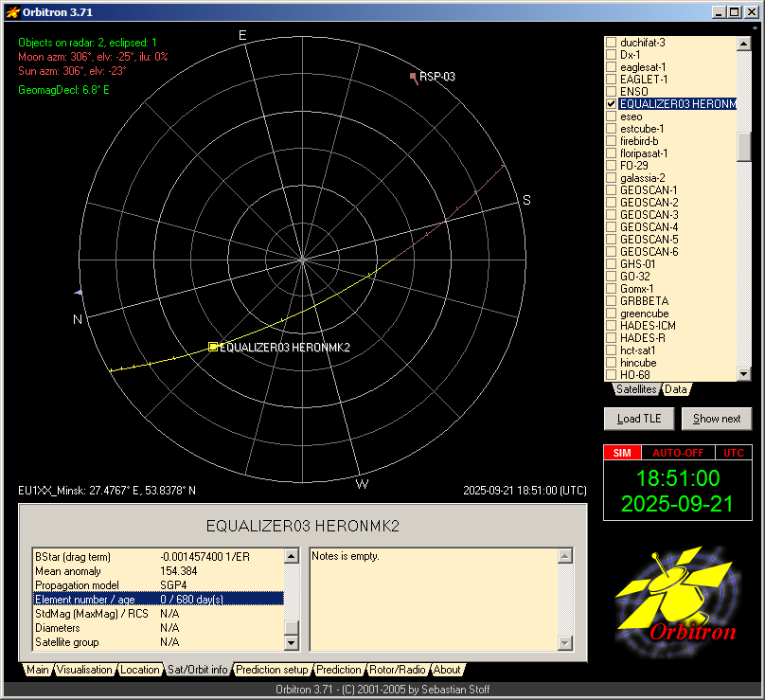This screenshot has width=765, height=700.
Task: Uncheck the EQUALIZER03 HERONMK2 checkbox
Action: 612,104
